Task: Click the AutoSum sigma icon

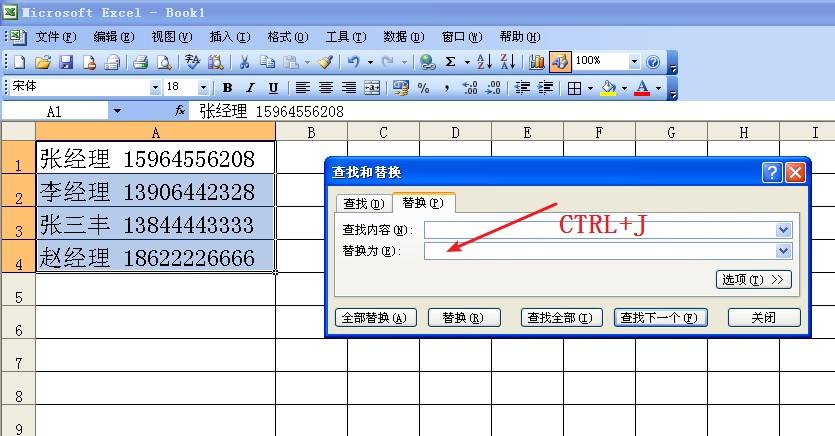Action: coord(451,62)
